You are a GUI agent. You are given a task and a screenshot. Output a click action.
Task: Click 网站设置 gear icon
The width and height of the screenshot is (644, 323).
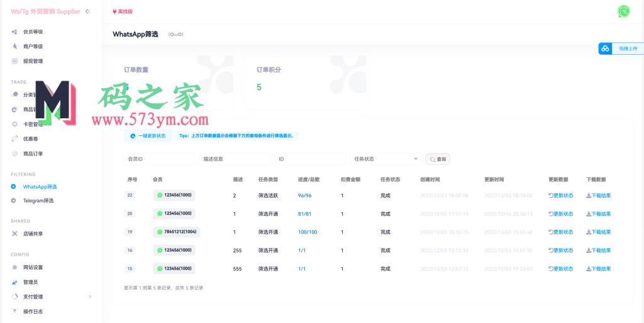[x=14, y=267]
